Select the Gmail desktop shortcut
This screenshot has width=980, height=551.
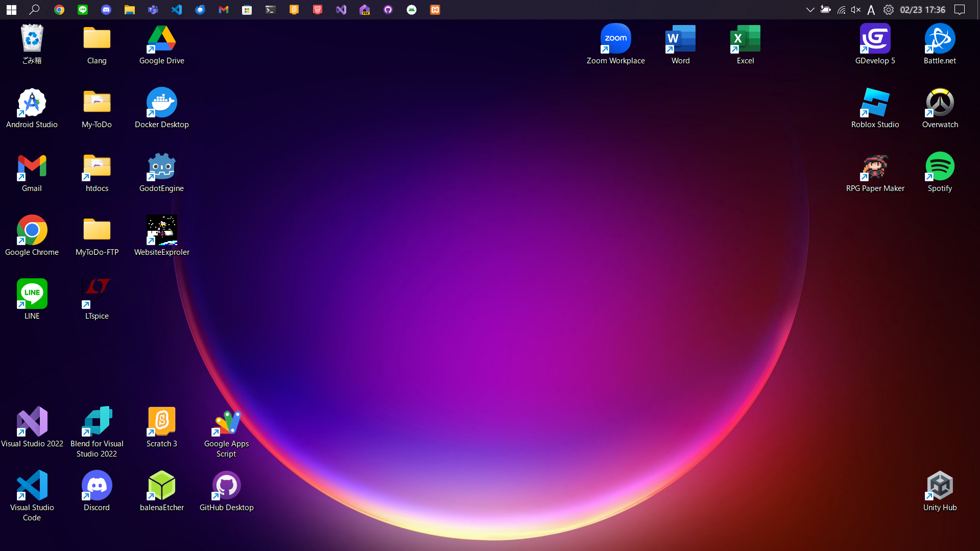32,172
